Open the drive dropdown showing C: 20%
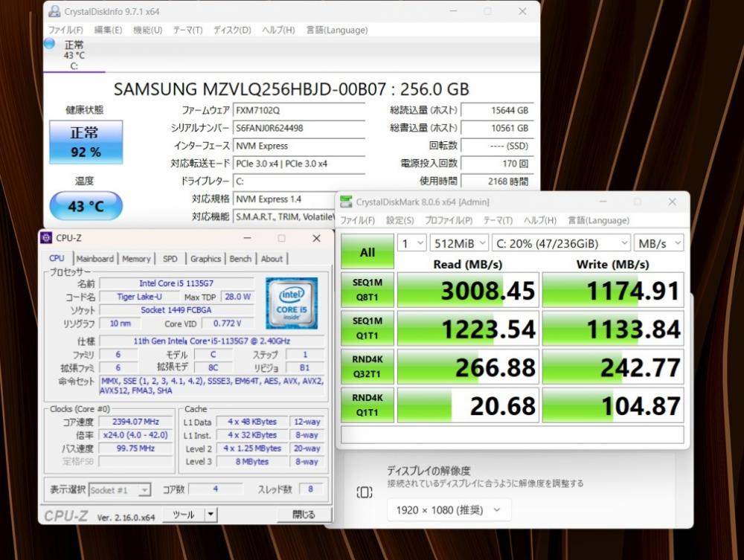The width and height of the screenshot is (744, 560). point(561,243)
